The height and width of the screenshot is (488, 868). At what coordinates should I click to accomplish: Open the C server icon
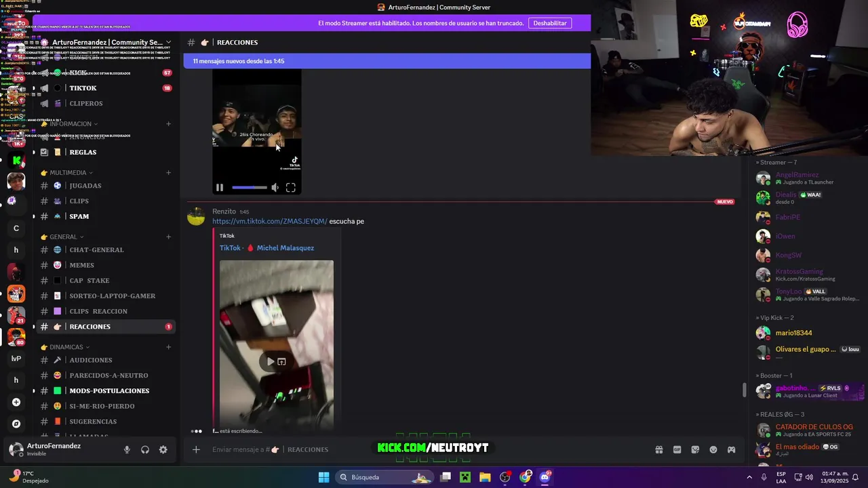(x=16, y=228)
